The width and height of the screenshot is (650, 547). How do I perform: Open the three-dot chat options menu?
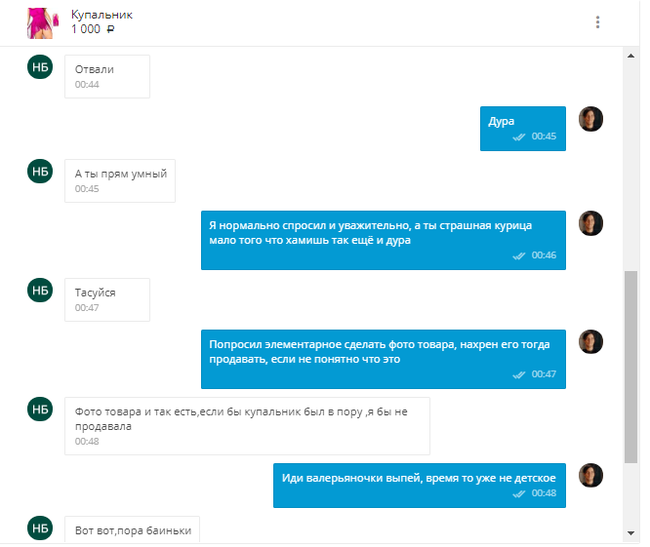coord(598,22)
